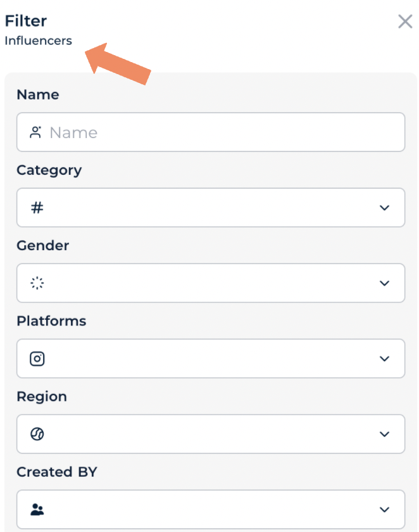Click the spinner icon in Gender field

[x=37, y=283]
